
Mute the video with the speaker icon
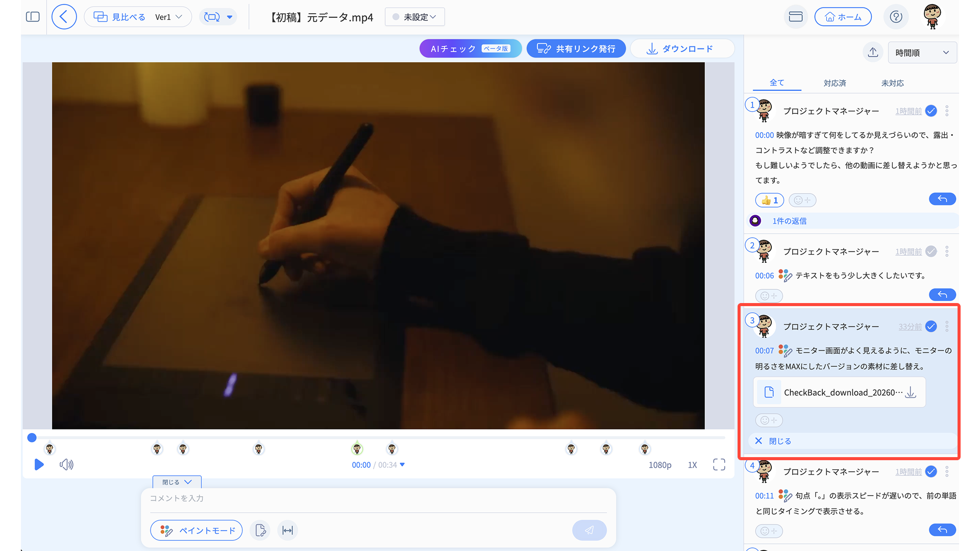66,465
